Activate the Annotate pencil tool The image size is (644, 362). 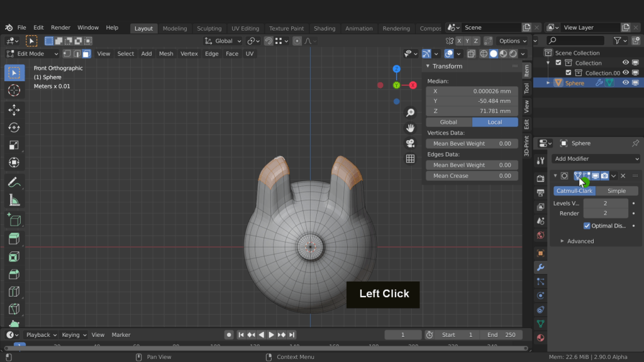pos(14,182)
